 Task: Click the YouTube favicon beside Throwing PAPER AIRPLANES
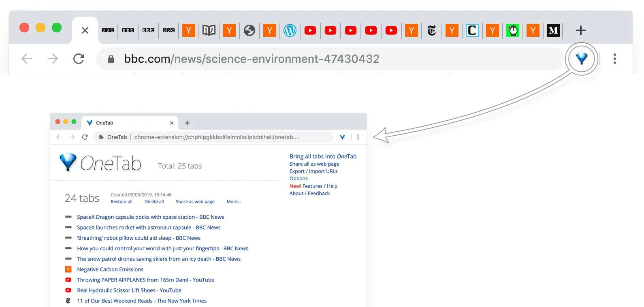[68, 280]
